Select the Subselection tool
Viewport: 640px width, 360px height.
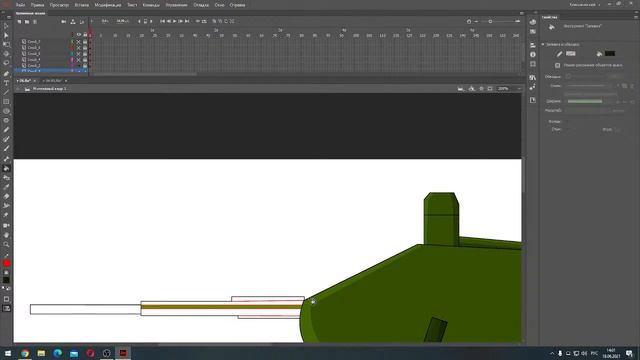click(x=6, y=36)
